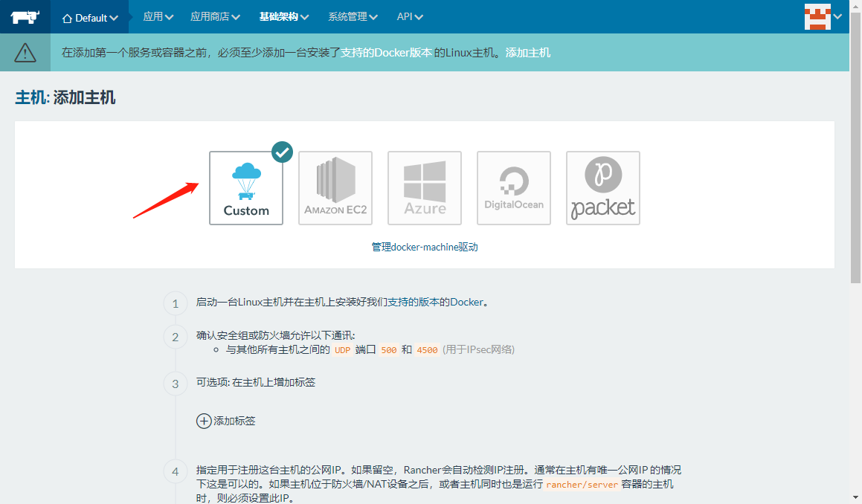Click the Rancher cow logo
Screen dimensions: 862x504
point(25,17)
